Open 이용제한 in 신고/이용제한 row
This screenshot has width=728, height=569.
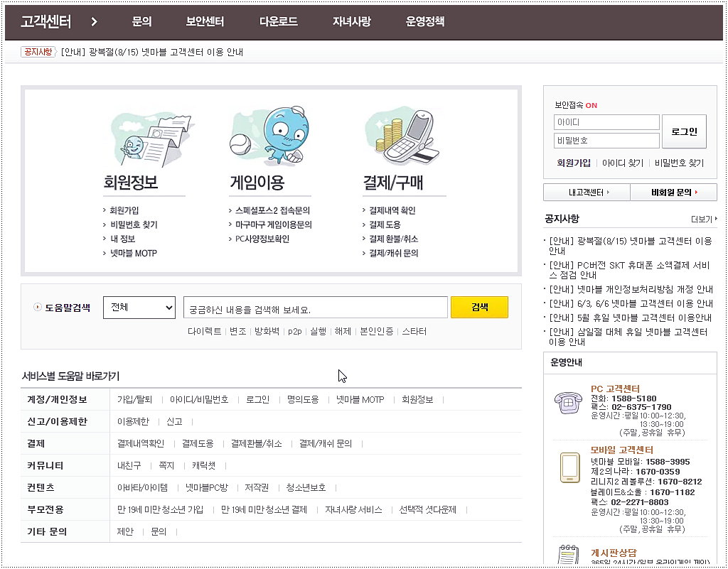133,421
